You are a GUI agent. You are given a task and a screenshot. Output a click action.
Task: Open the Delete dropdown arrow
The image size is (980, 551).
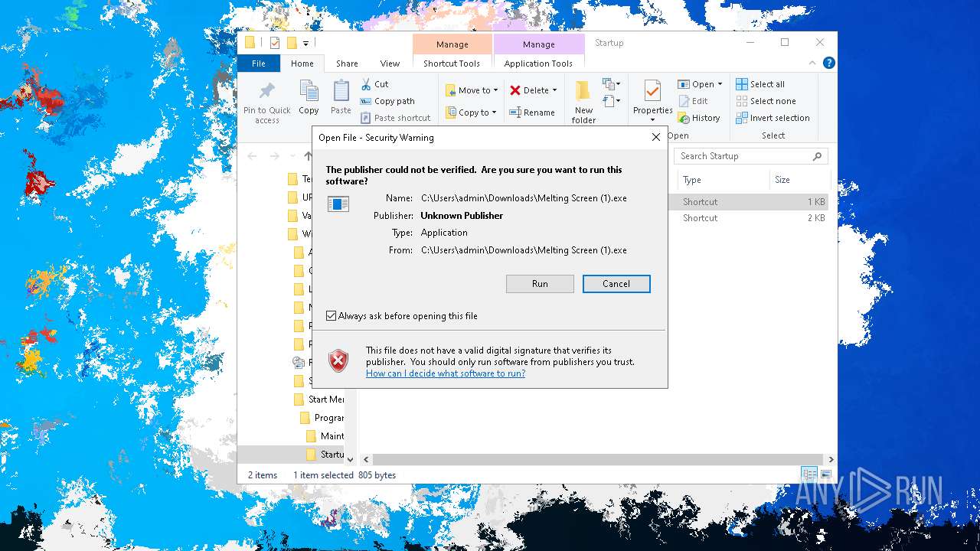click(x=554, y=90)
